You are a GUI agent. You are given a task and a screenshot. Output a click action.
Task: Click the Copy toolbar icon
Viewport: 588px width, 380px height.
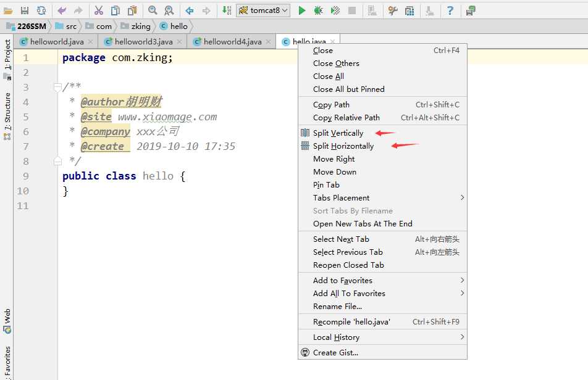click(x=115, y=10)
